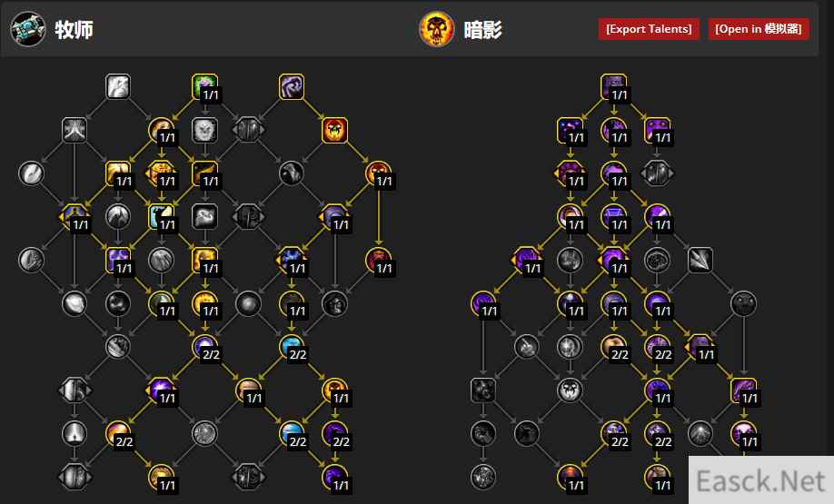Click the Easck.Net watermark
Viewport: 834px width, 504px height.
(x=760, y=480)
